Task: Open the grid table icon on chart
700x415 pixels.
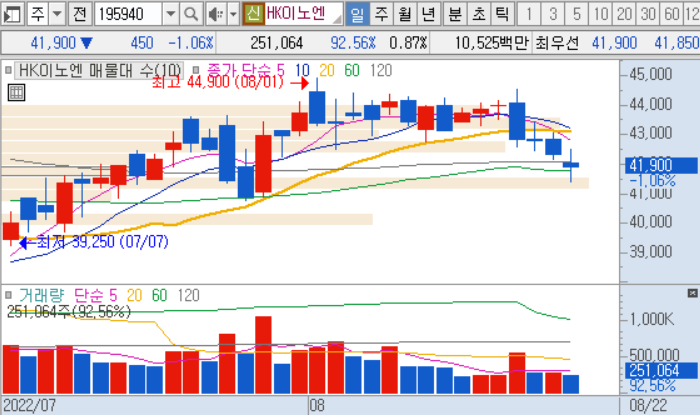Action: pyautogui.click(x=17, y=93)
